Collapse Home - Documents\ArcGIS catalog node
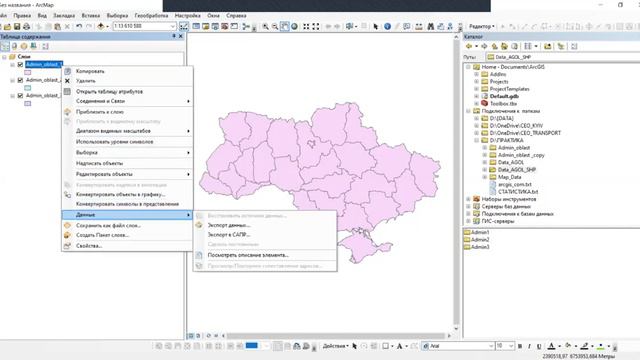This screenshot has height=360, width=640. tap(469, 67)
